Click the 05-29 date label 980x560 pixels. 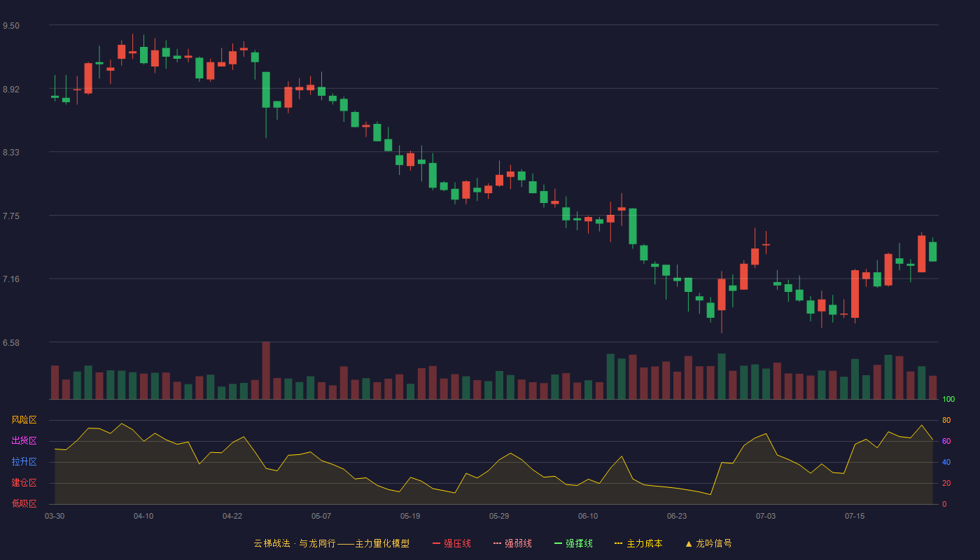point(499,516)
